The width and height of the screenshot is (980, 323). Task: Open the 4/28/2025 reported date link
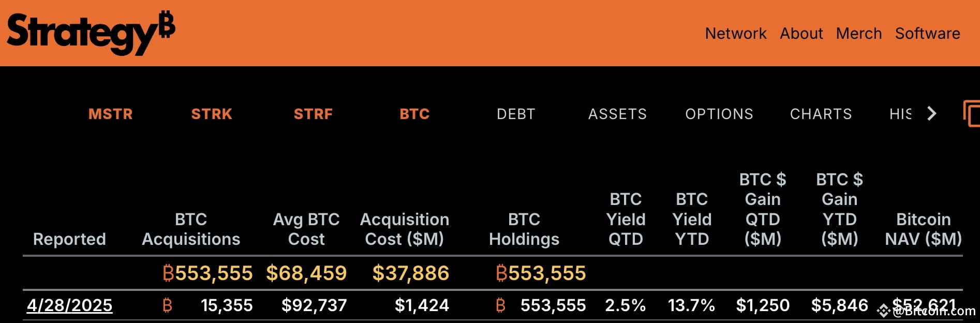(69, 305)
